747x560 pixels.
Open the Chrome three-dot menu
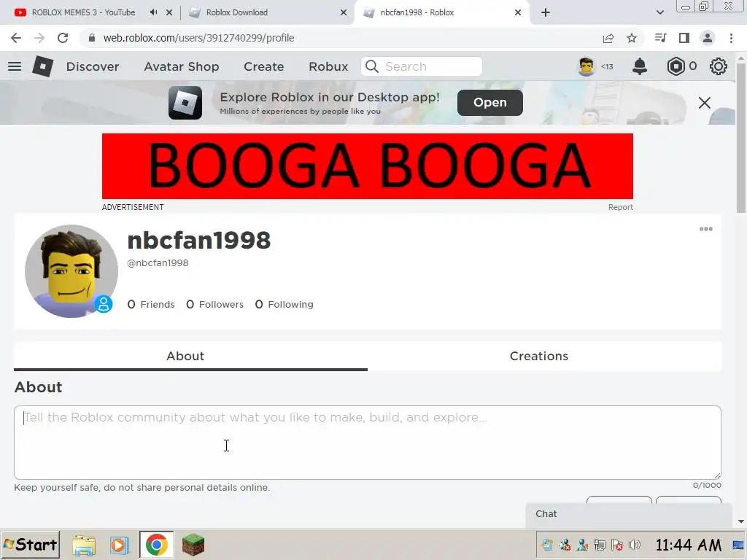(x=731, y=38)
